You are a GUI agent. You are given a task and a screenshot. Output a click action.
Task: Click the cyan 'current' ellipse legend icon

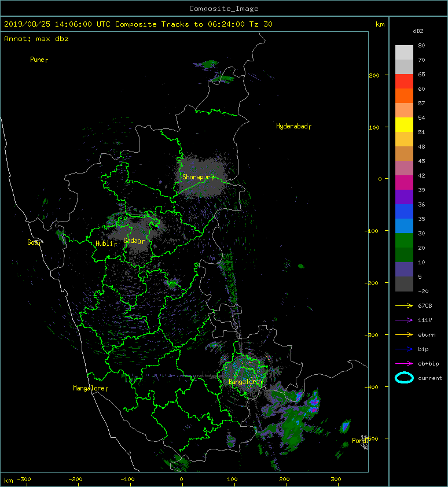click(x=404, y=378)
